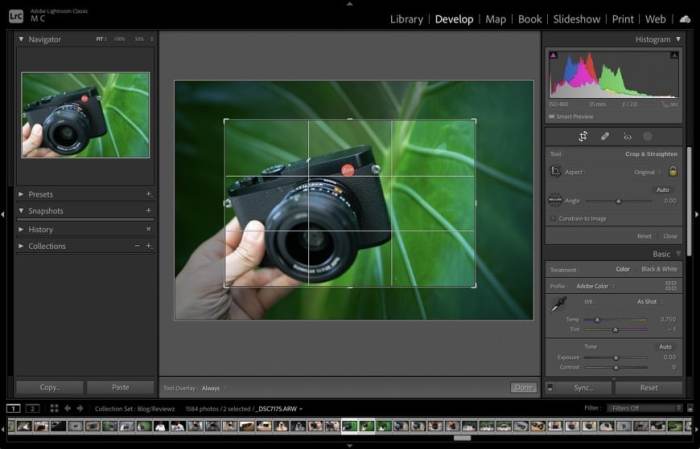This screenshot has height=449, width=700.
Task: Expand the History panel
Action: click(x=21, y=229)
